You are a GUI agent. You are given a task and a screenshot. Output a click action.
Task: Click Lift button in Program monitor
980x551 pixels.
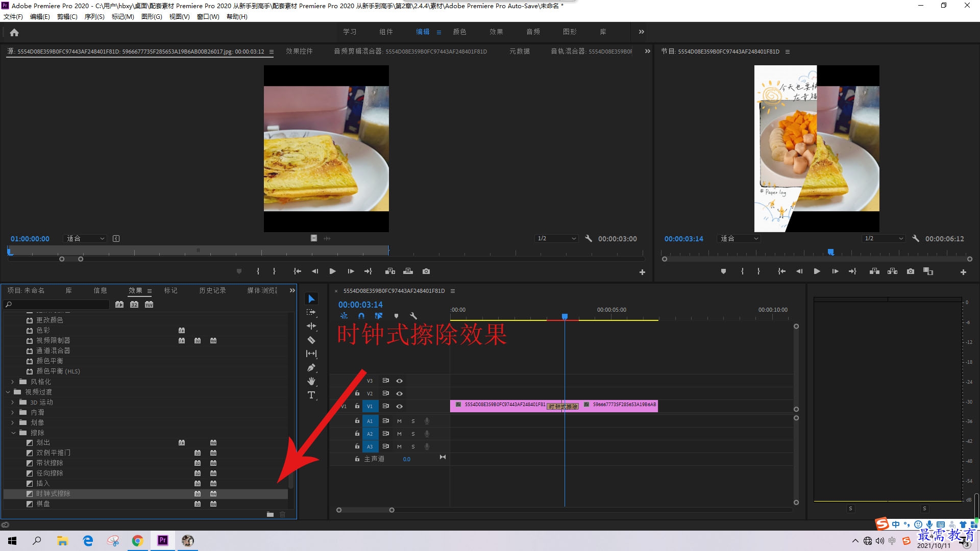(874, 271)
